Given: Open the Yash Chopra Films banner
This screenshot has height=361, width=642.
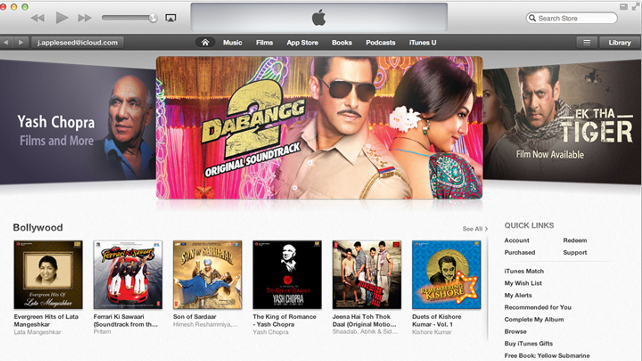Looking at the screenshot, I should coord(78,122).
